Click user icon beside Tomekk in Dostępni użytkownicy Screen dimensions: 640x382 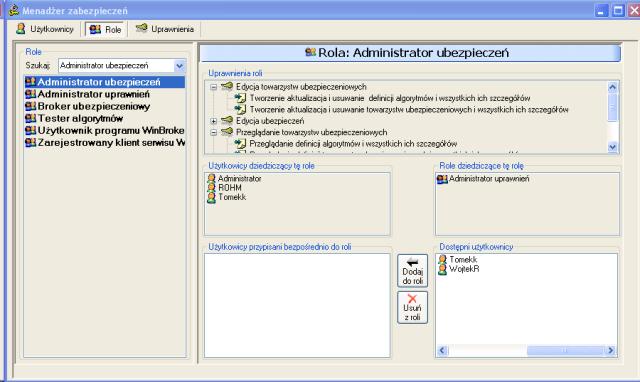(x=442, y=260)
